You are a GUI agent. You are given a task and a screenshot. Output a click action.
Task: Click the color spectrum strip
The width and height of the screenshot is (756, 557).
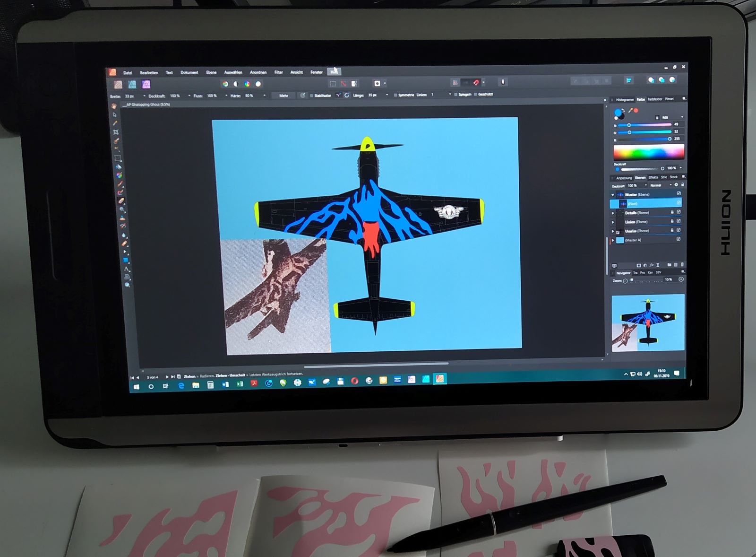pyautogui.click(x=648, y=152)
